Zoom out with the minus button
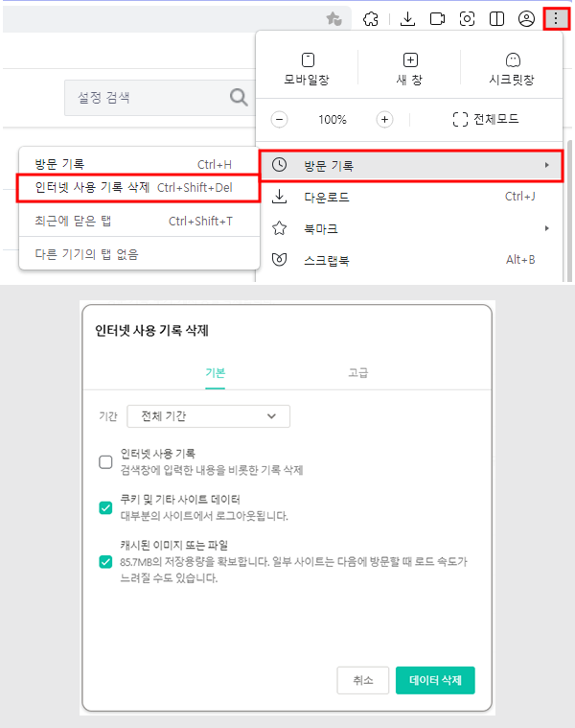The image size is (575, 728). click(x=279, y=119)
